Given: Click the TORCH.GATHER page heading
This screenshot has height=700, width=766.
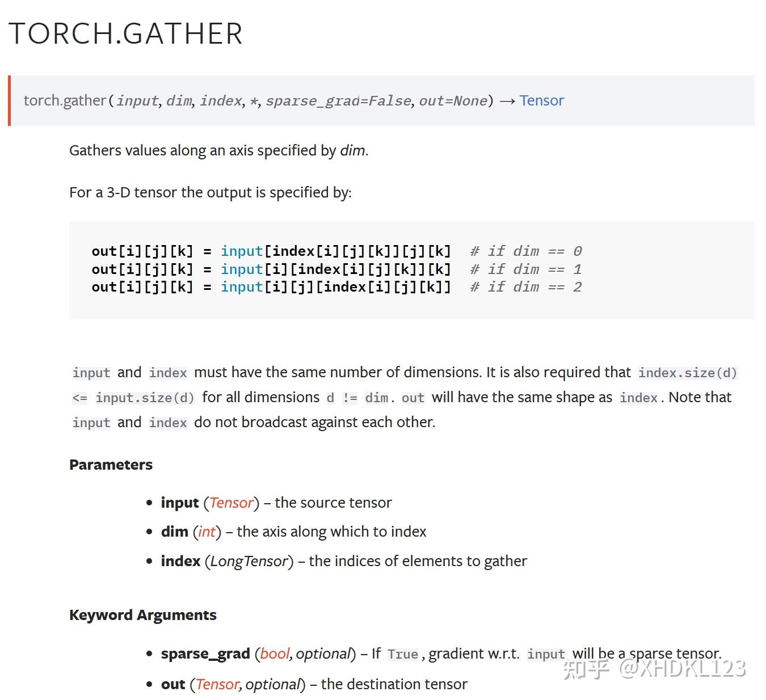Looking at the screenshot, I should pos(125,33).
